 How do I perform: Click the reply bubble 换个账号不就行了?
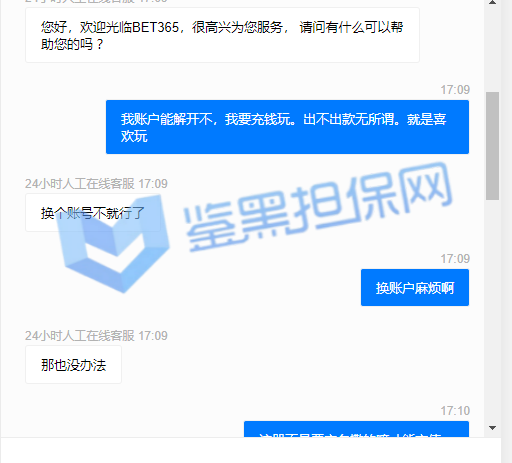tap(93, 213)
